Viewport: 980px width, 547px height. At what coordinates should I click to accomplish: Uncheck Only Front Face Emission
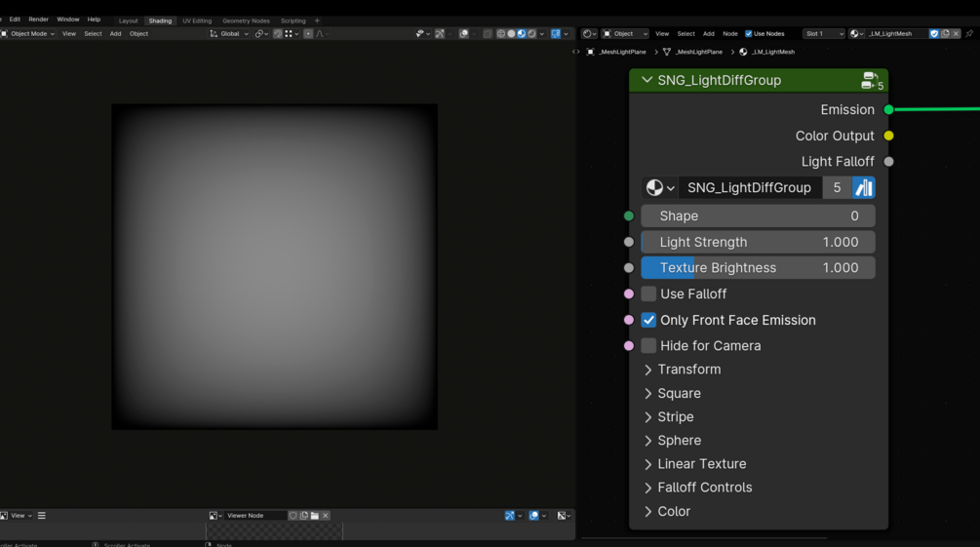pos(648,320)
